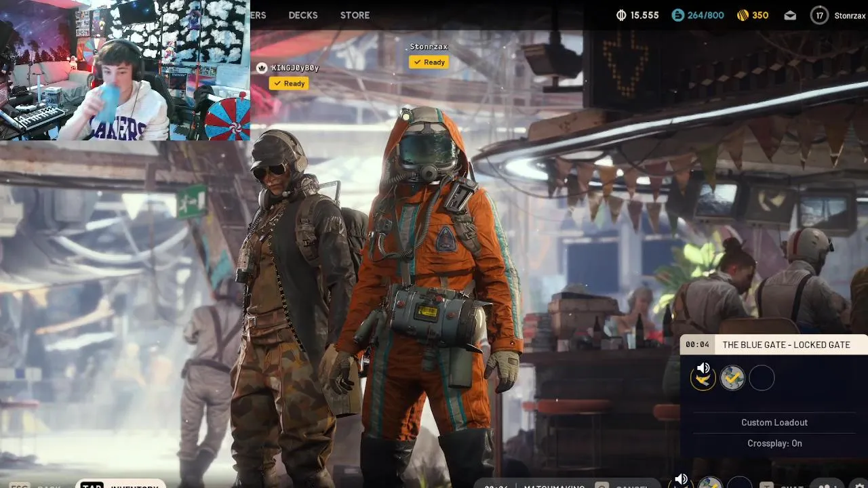The width and height of the screenshot is (868, 488).
Task: Open the mail envelope inbox
Action: click(790, 15)
